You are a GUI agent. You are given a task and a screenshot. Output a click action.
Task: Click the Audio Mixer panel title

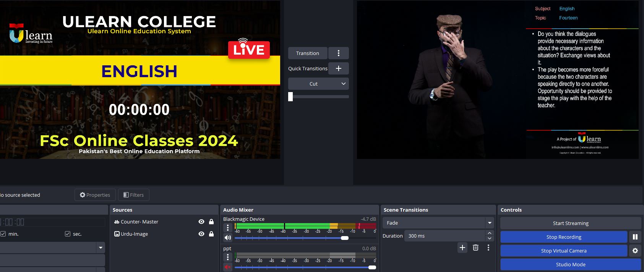[x=238, y=210]
